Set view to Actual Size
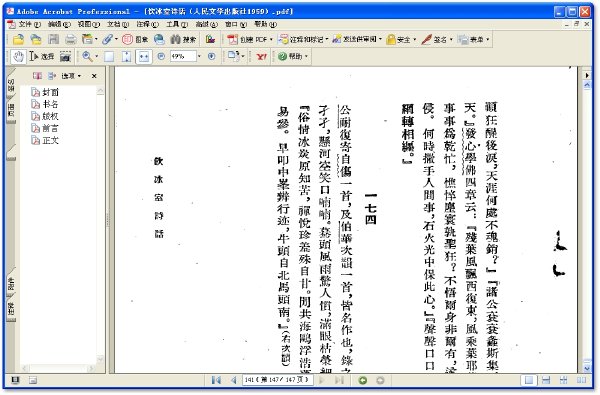 109,57
